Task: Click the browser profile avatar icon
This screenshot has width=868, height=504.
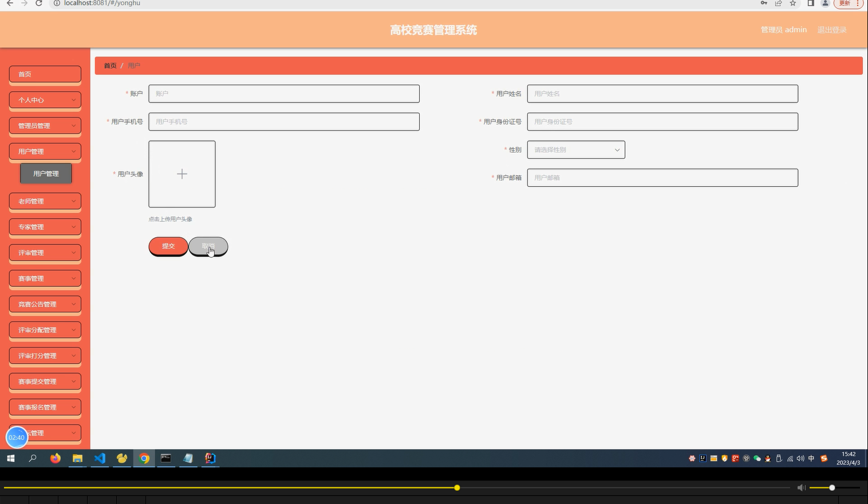Action: tap(825, 3)
